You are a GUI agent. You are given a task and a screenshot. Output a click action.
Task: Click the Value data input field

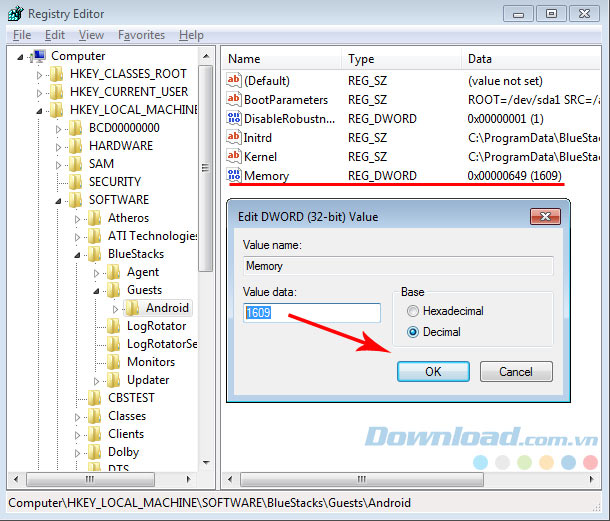click(312, 313)
